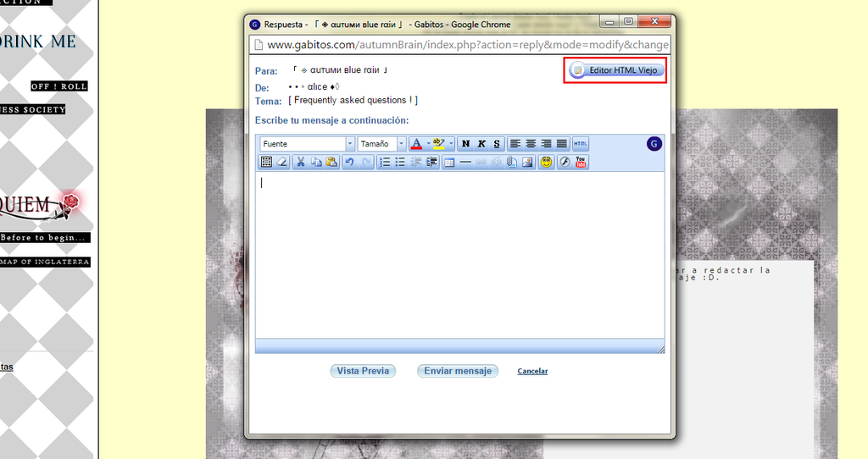Switch to HTML source view icon
The width and height of the screenshot is (868, 459).
[x=581, y=144]
